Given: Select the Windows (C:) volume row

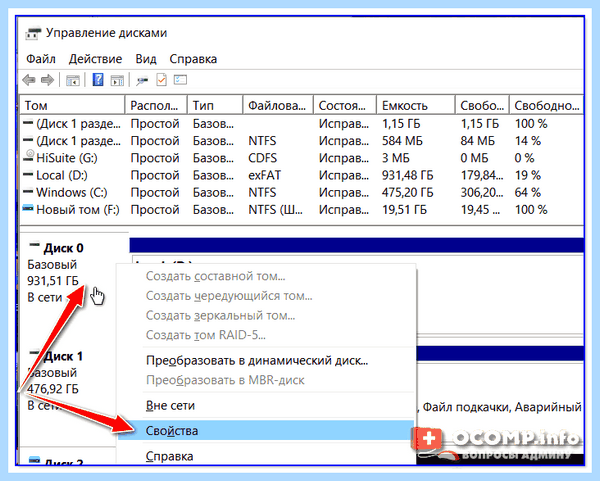Looking at the screenshot, I should (x=300, y=192).
